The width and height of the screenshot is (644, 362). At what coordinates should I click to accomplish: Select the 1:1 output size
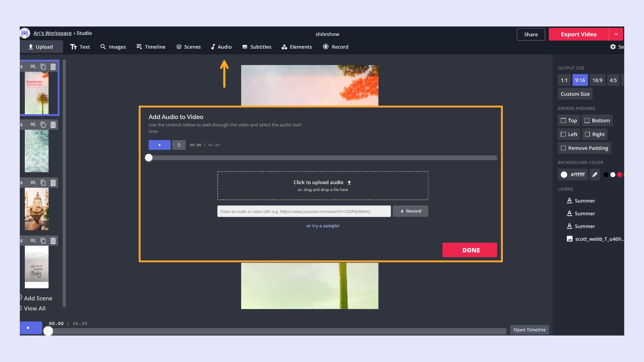564,80
